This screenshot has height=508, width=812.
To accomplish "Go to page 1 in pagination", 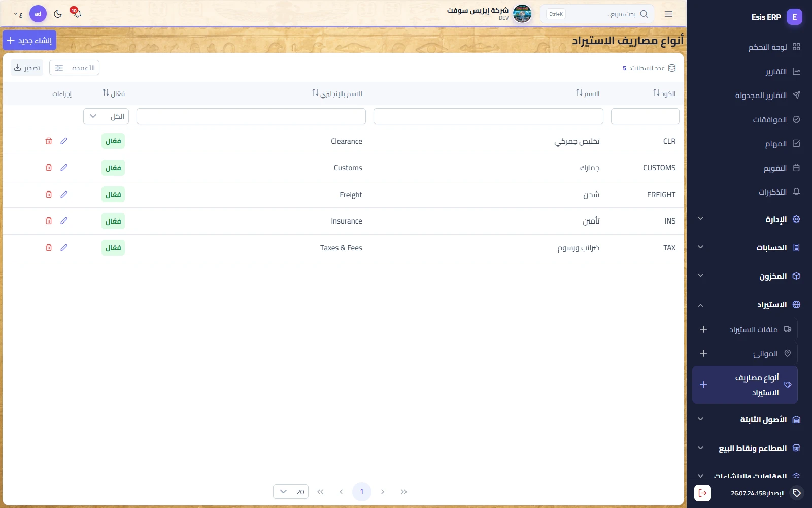I will tap(362, 492).
